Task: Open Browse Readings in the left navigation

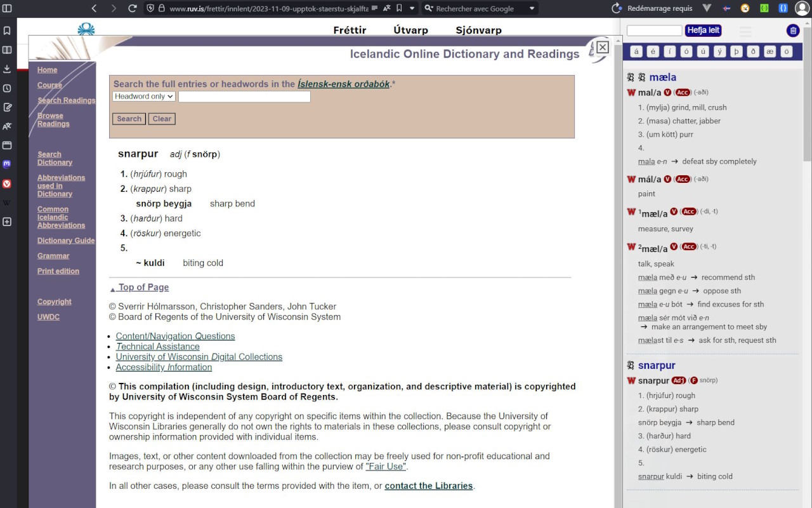Action: pyautogui.click(x=53, y=119)
